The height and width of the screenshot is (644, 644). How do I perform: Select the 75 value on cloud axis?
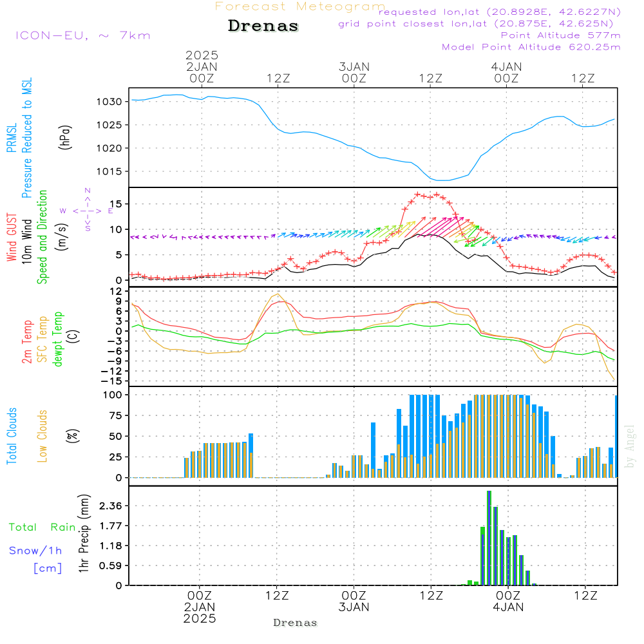(x=116, y=415)
